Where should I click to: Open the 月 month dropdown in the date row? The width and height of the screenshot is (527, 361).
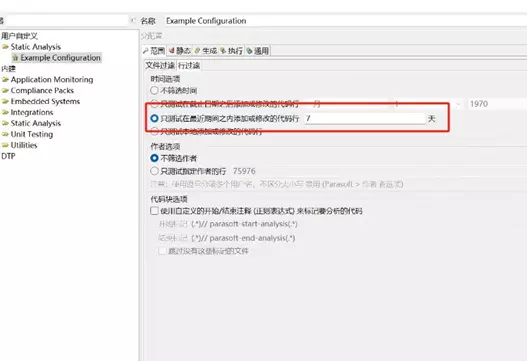click(349, 104)
